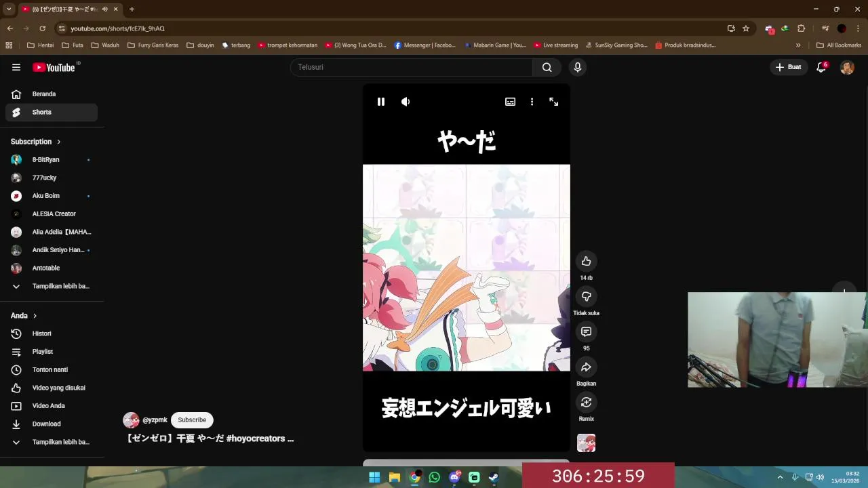Open Aku Boim subscription channel

[52, 196]
